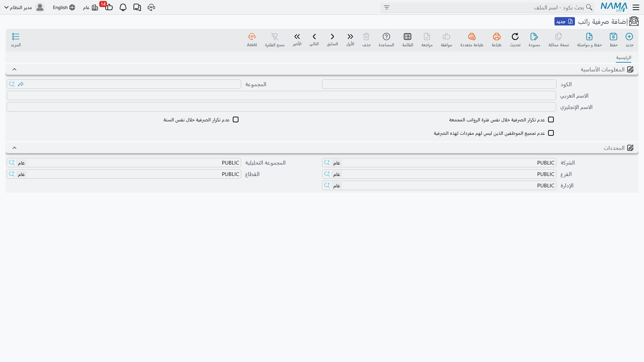
Task: Select the الرئيسية tab
Action: [x=624, y=58]
